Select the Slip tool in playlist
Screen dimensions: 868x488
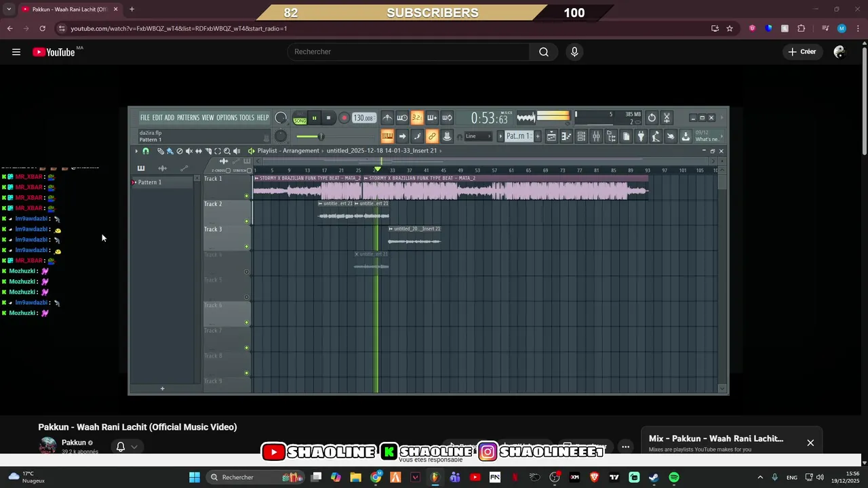[199, 151]
